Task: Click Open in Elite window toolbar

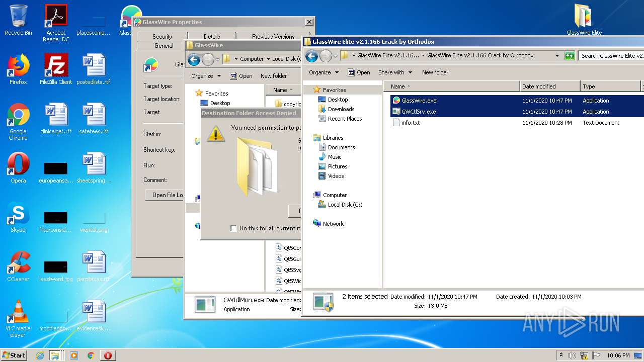Action: [359, 72]
